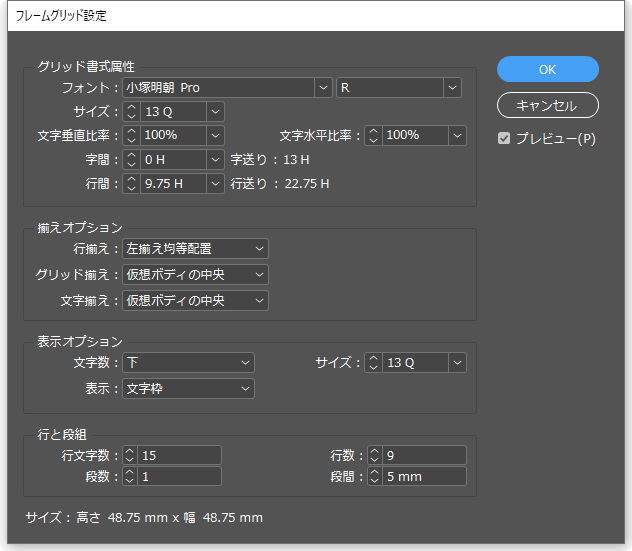The image size is (632, 551).
Task: Open the font style R dropdown
Action: [x=453, y=88]
